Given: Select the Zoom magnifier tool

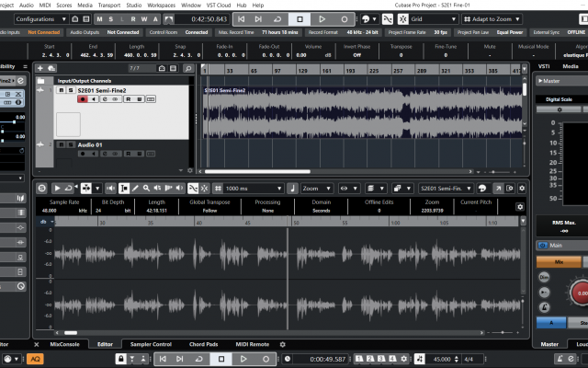Looking at the screenshot, I should point(146,188).
